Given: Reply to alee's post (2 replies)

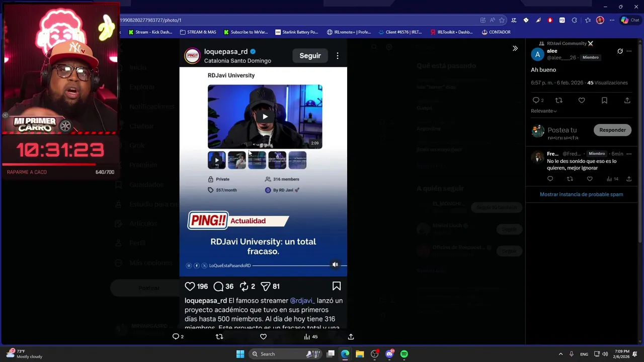Looking at the screenshot, I should tap(536, 101).
